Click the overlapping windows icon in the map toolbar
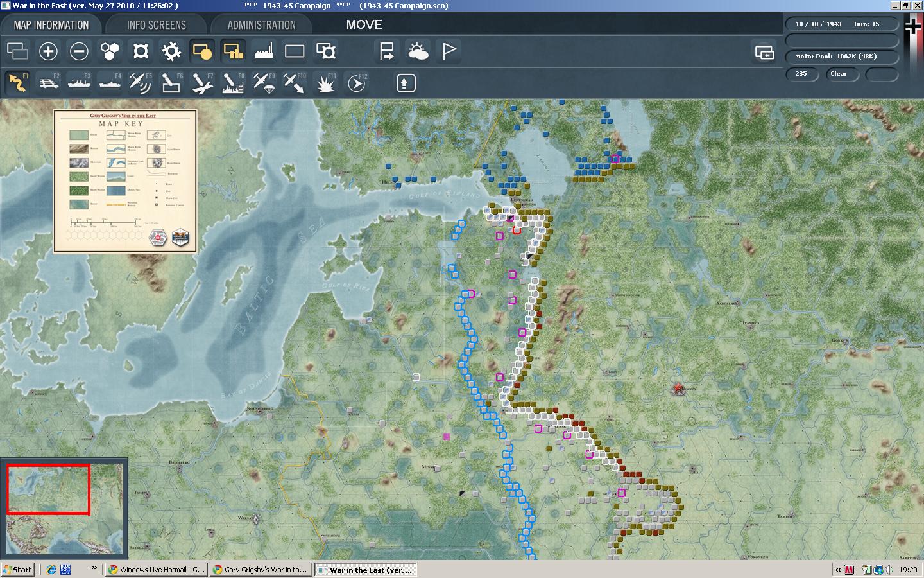This screenshot has width=924, height=578. coord(17,51)
